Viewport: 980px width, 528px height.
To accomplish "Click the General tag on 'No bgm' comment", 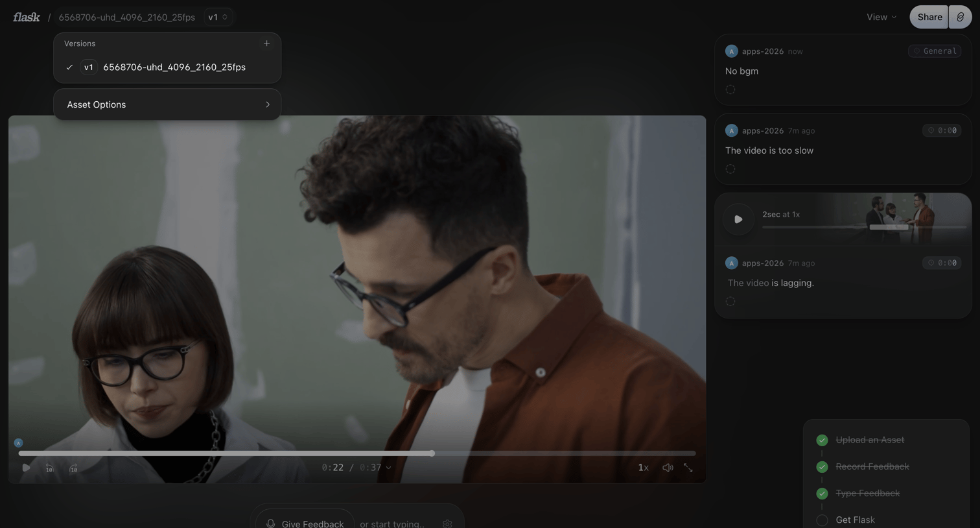I will click(935, 51).
